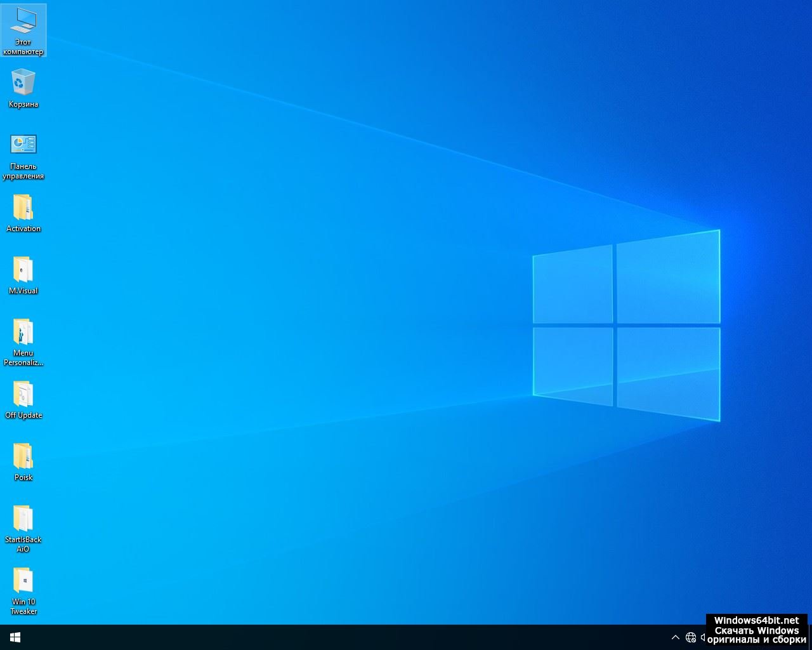812x650 pixels.
Task: Click the 'оригиналы и сборки' watermark line
Action: click(756, 640)
